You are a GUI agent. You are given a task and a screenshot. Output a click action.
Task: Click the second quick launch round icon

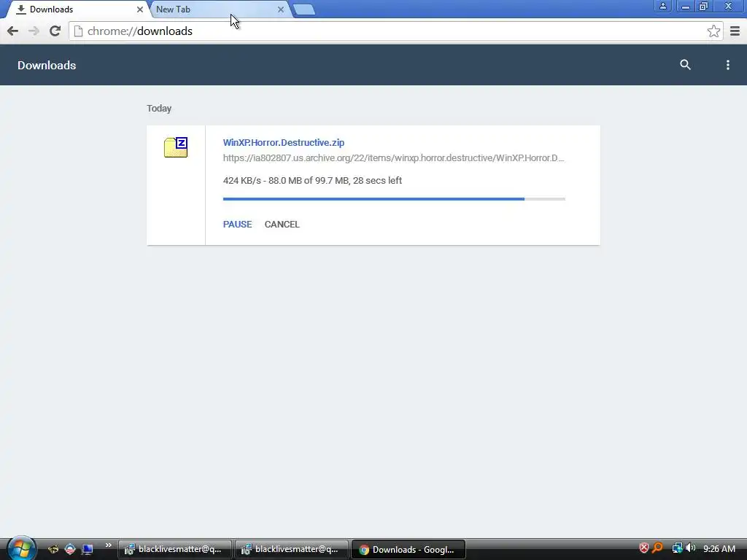pyautogui.click(x=70, y=549)
